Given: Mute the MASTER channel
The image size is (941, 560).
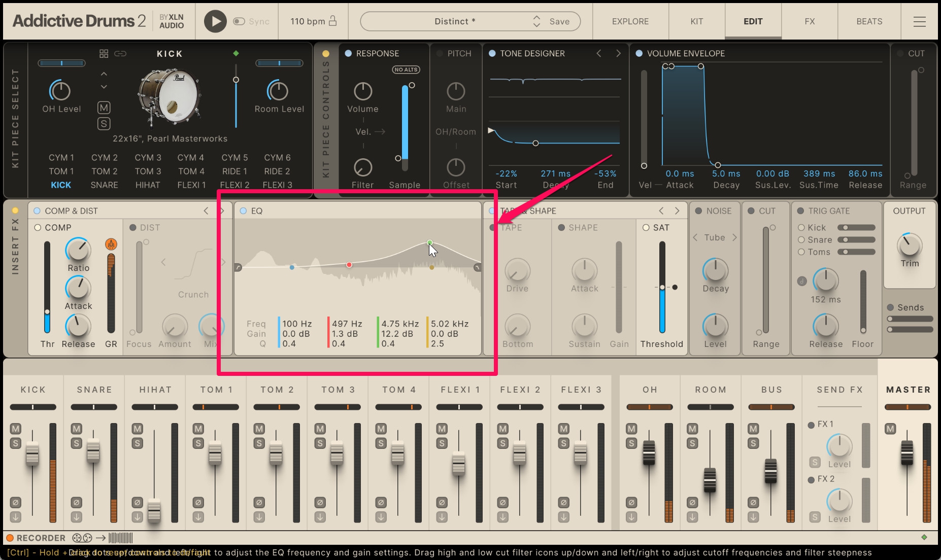Looking at the screenshot, I should [890, 429].
